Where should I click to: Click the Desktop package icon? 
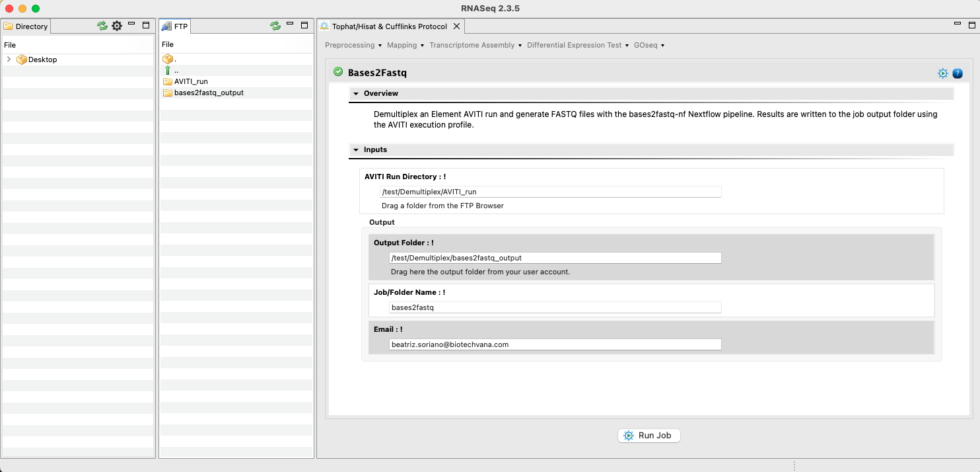coord(22,59)
